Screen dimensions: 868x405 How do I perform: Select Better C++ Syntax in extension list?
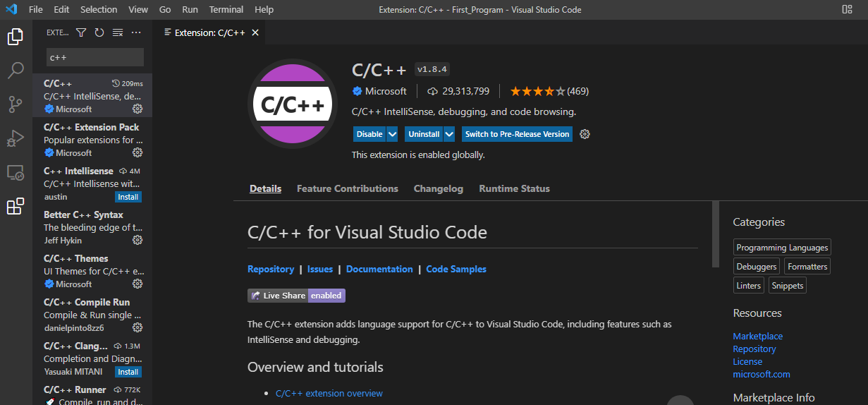click(92, 226)
